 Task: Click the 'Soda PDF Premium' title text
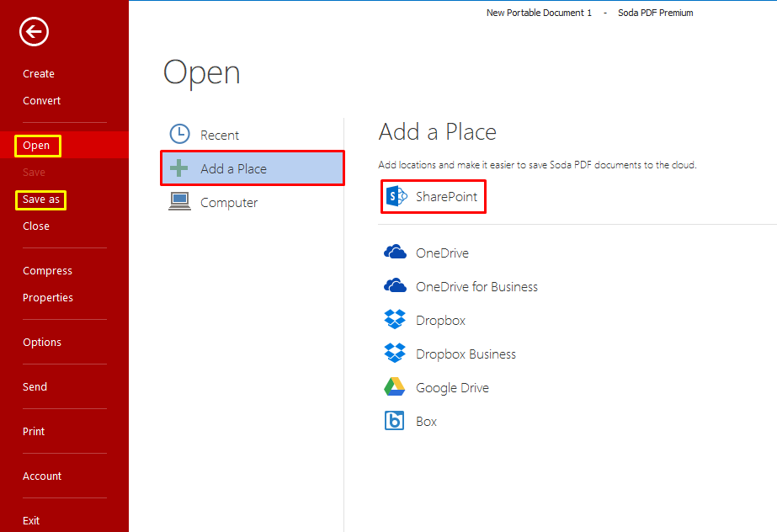(656, 13)
